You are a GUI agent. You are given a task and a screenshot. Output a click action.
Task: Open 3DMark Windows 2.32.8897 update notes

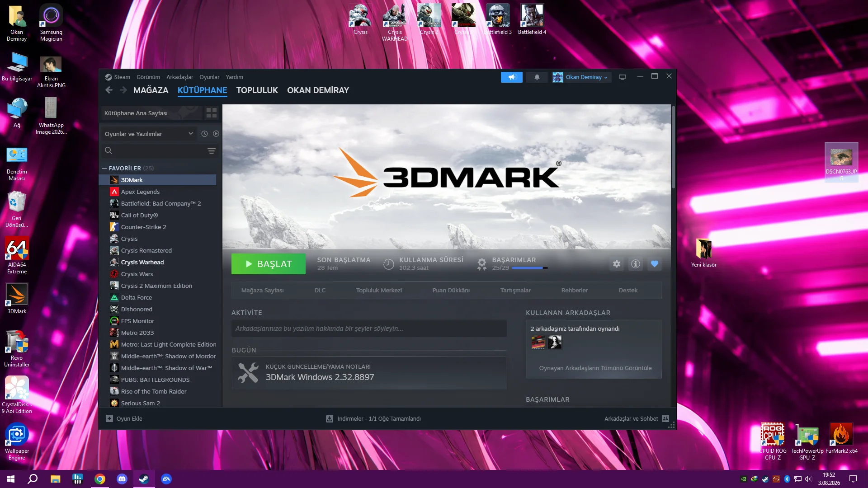369,373
